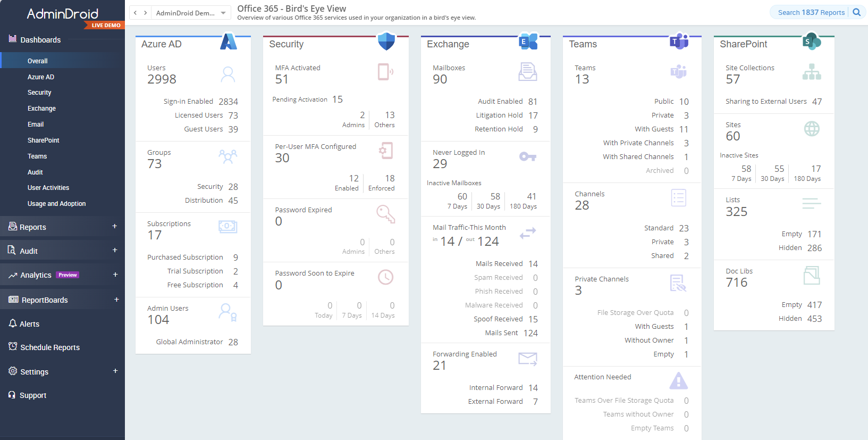Open Licensed Users count 73
Image resolution: width=868 pixels, height=440 pixels.
click(x=233, y=115)
